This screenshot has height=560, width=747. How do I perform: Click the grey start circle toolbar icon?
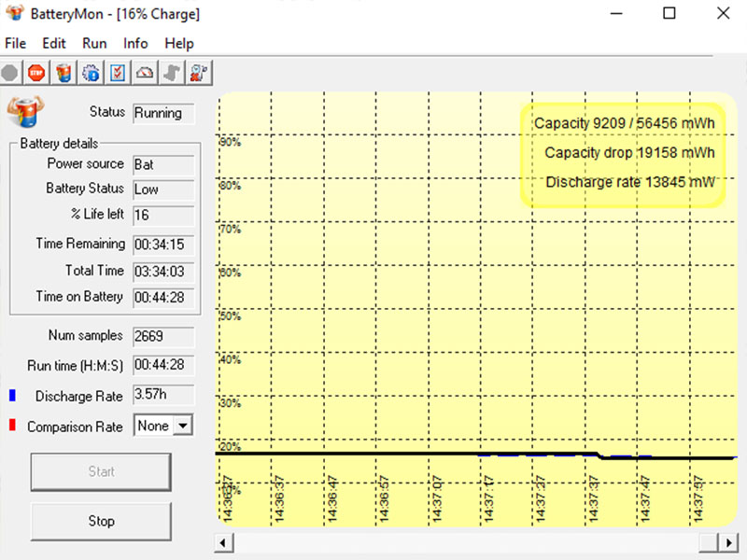[10, 74]
